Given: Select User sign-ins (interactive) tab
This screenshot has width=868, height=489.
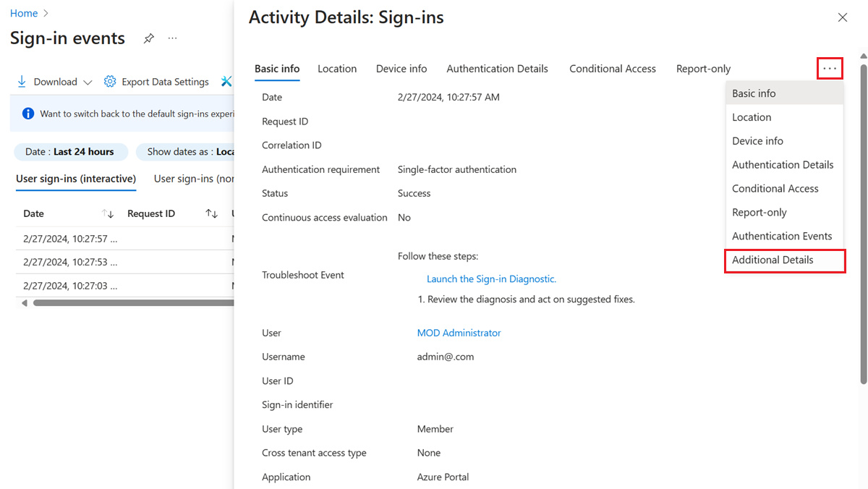Looking at the screenshot, I should pyautogui.click(x=76, y=179).
